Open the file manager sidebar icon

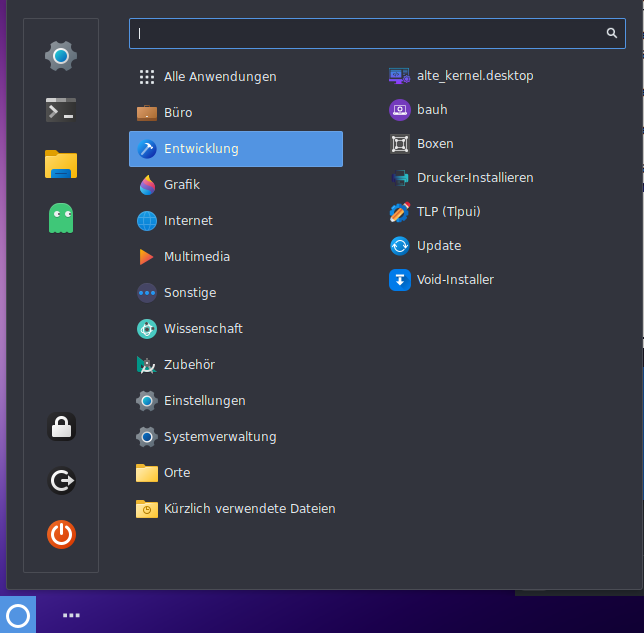(61, 164)
